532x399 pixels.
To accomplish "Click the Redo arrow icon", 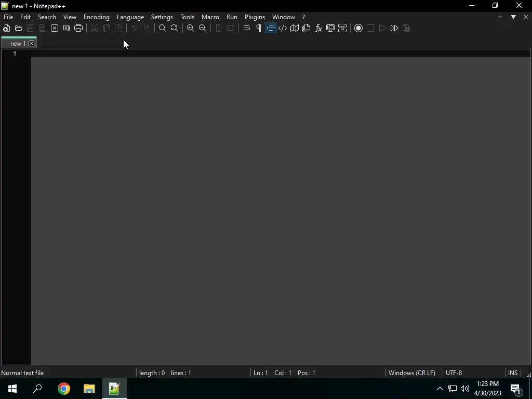I will pyautogui.click(x=147, y=28).
